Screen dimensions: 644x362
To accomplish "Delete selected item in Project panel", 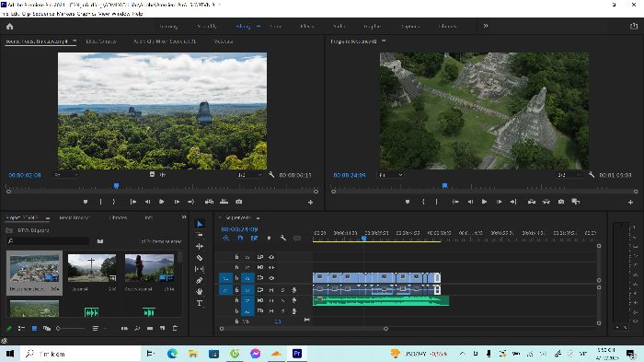I will pos(175,328).
